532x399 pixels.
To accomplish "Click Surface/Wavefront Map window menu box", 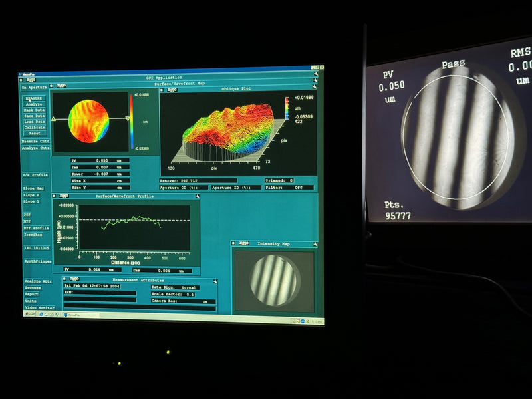I will point(52,86).
